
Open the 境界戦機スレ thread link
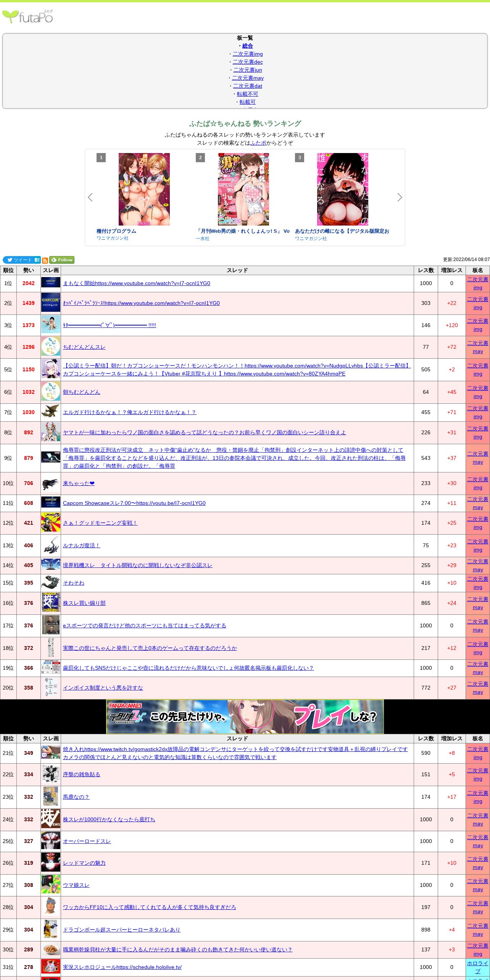[138, 565]
